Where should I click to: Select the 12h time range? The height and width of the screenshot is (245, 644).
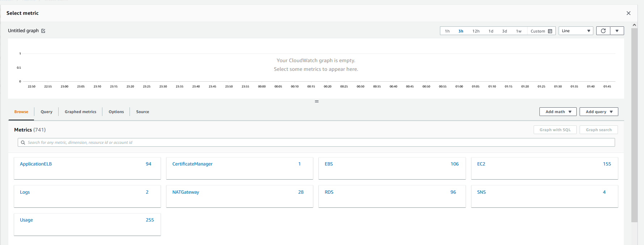476,31
